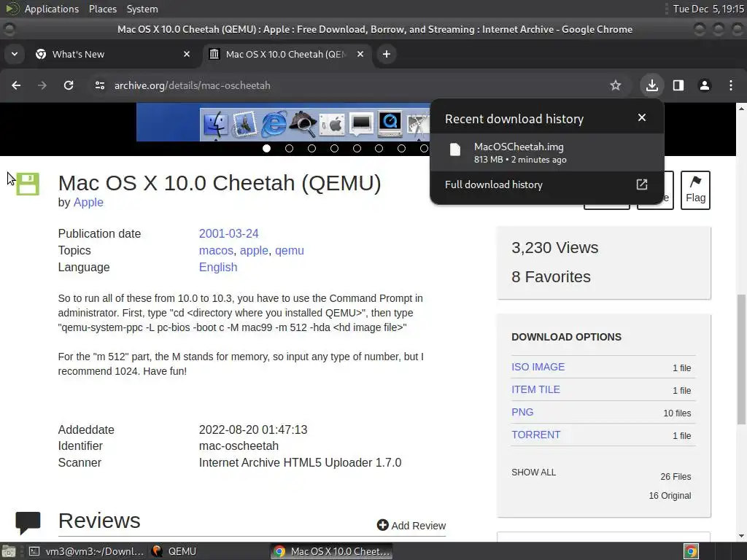Select the second carousel dot

[289, 149]
